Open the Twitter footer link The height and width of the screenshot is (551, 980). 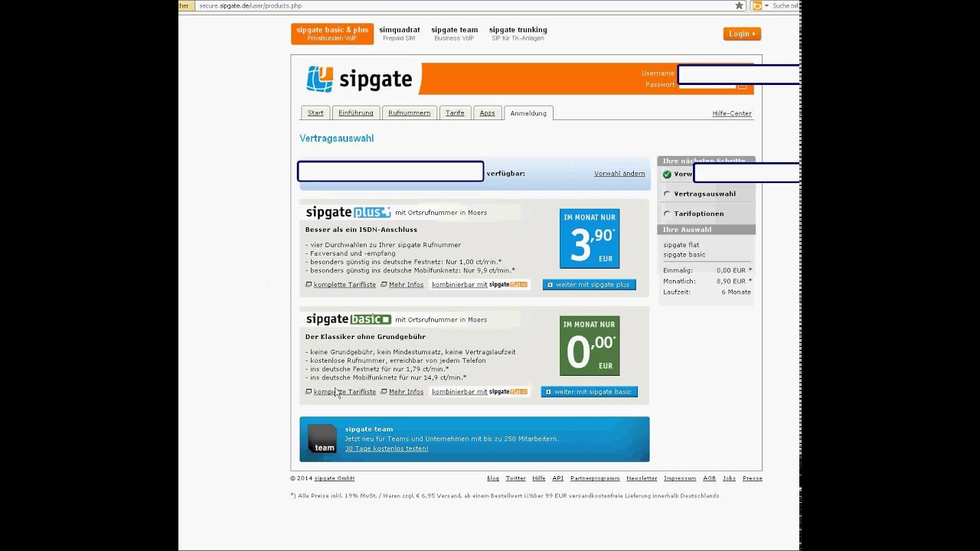516,478
